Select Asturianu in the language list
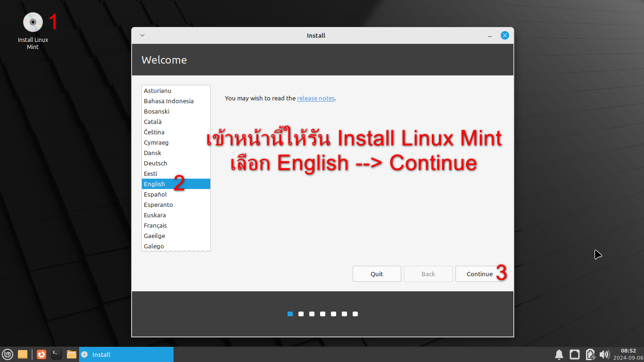The image size is (644, 362). click(x=176, y=90)
